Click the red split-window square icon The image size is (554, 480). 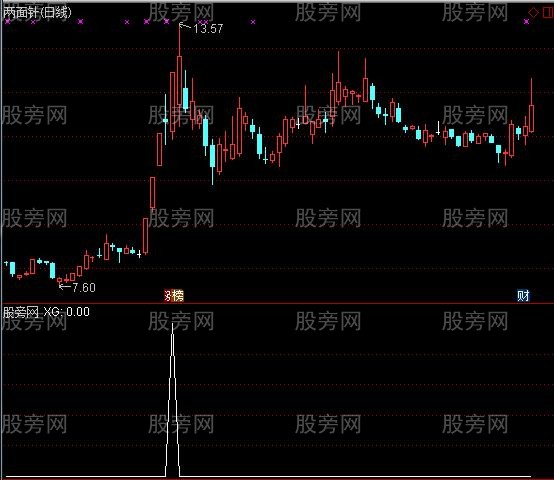click(x=548, y=12)
